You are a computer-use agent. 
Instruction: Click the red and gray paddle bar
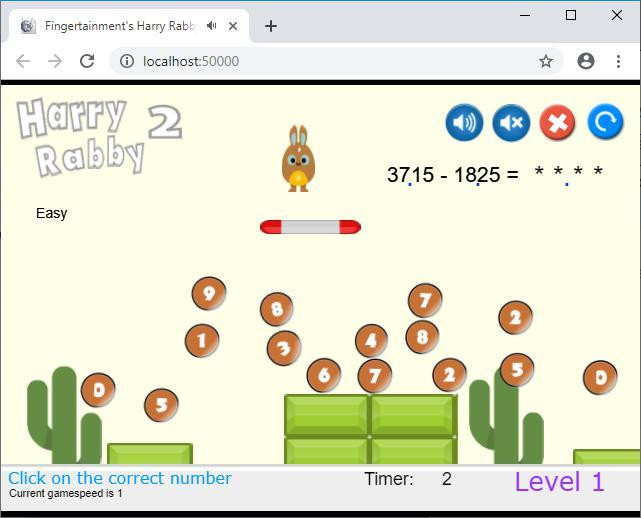[x=310, y=227]
